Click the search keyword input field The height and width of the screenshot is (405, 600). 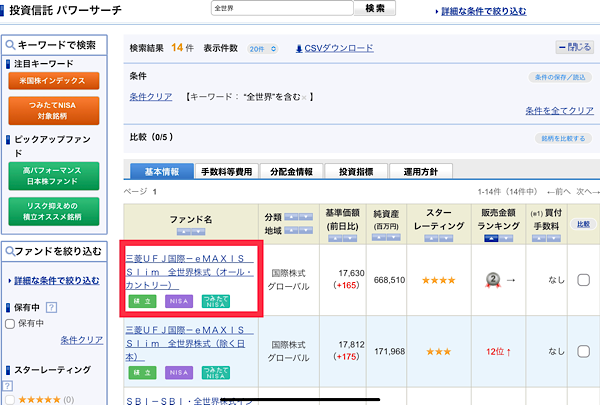pyautogui.click(x=282, y=8)
